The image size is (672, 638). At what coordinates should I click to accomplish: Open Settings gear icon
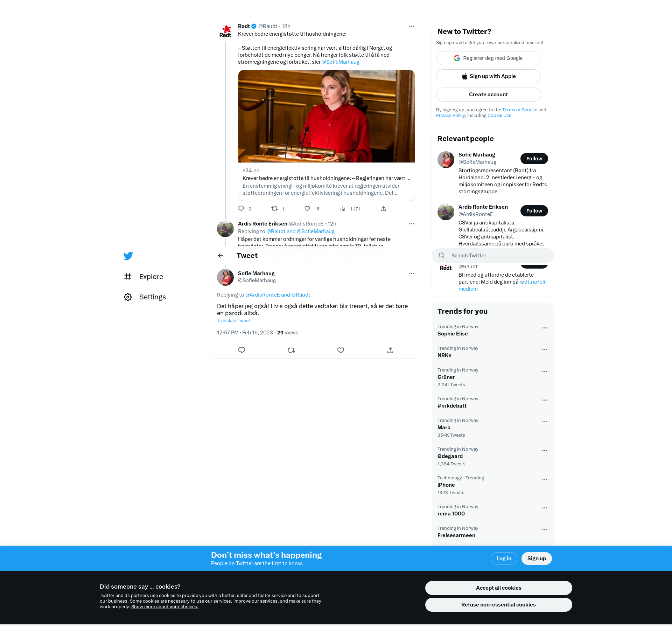click(128, 297)
